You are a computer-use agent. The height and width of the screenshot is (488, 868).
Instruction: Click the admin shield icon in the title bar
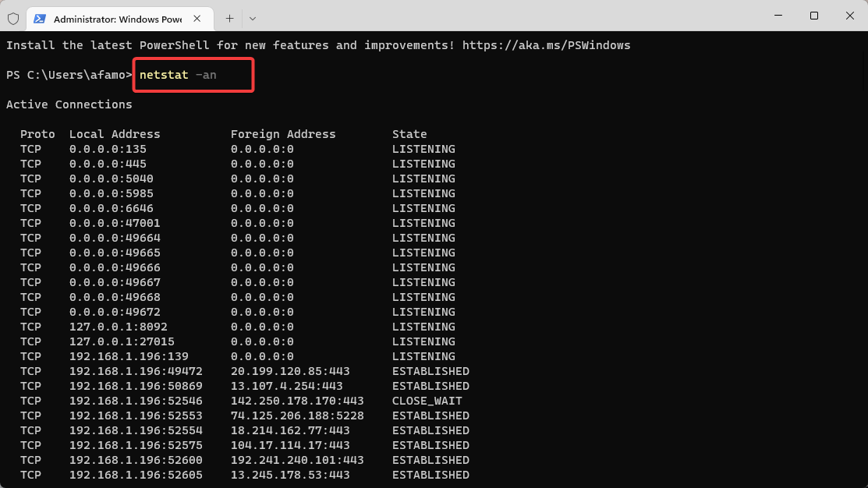[12, 18]
